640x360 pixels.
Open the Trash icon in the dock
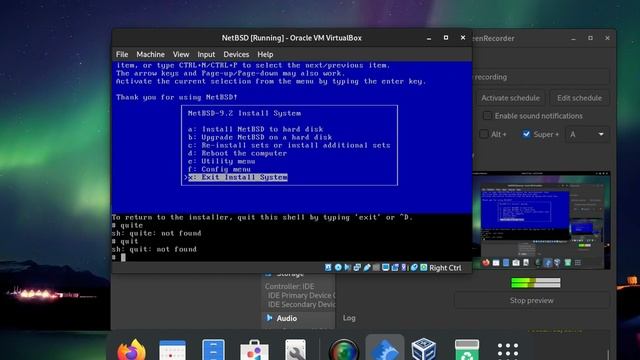pos(467,350)
